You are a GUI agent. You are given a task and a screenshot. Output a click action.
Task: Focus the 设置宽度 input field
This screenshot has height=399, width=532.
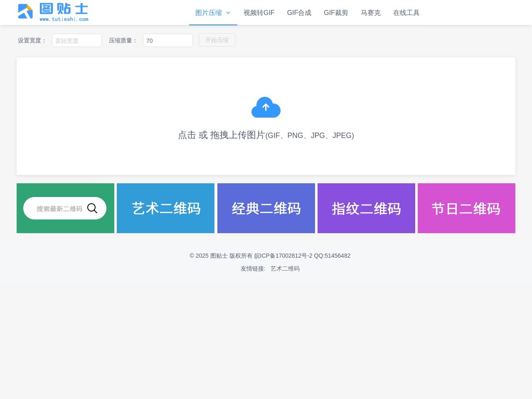coord(77,40)
